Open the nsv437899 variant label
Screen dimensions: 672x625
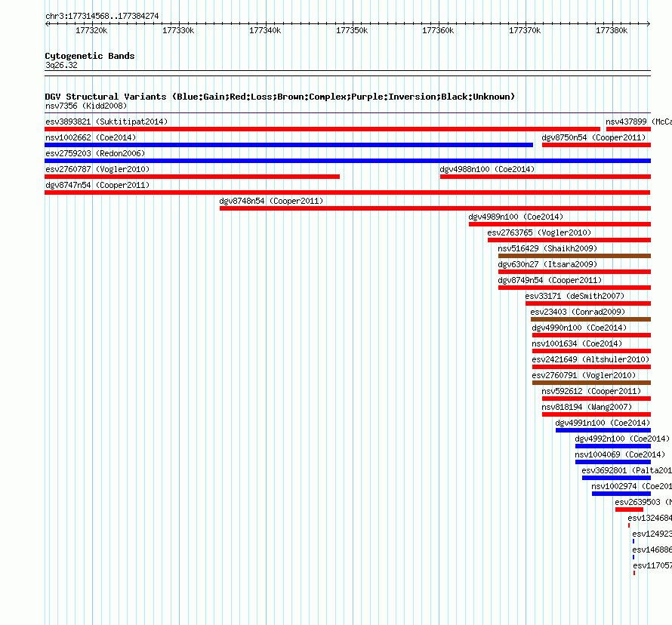(x=639, y=122)
